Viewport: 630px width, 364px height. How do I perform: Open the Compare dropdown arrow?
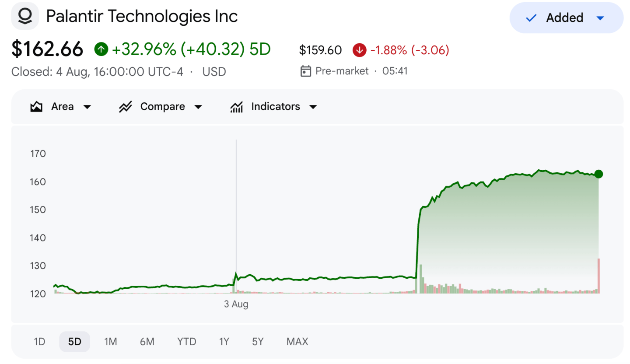[198, 107]
